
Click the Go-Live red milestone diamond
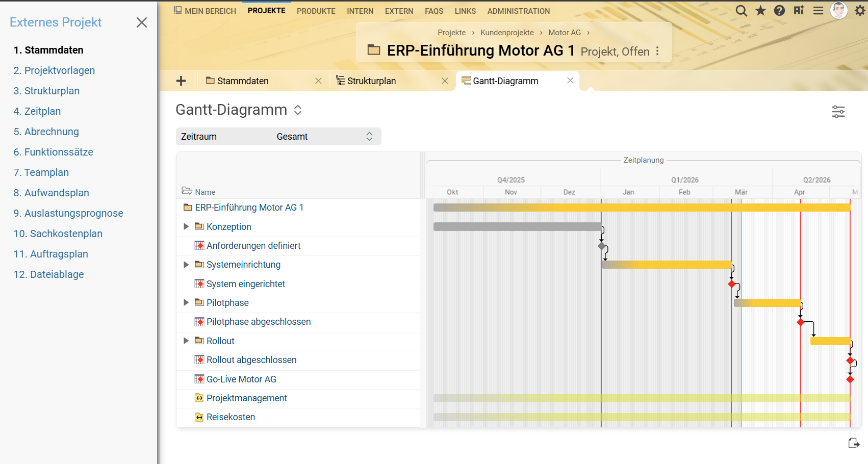(850, 379)
